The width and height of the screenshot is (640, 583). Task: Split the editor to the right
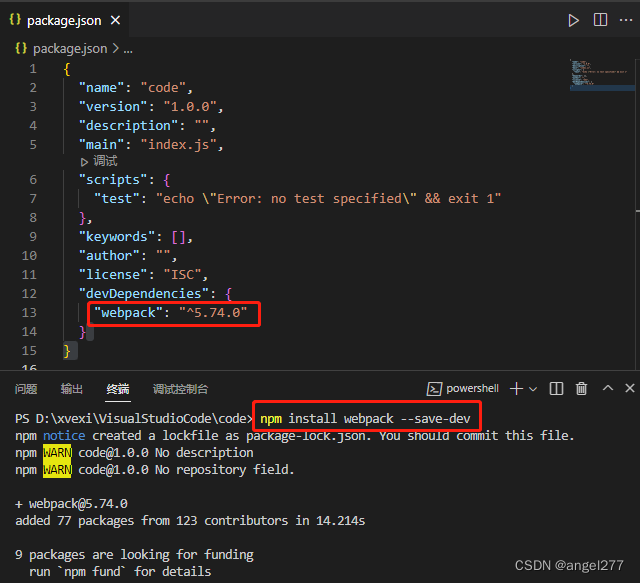pyautogui.click(x=600, y=20)
